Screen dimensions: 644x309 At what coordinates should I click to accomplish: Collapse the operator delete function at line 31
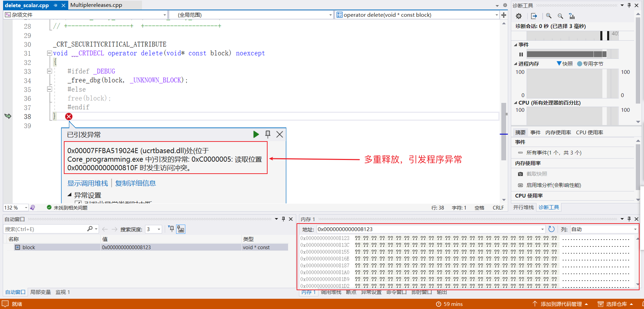[x=49, y=53]
